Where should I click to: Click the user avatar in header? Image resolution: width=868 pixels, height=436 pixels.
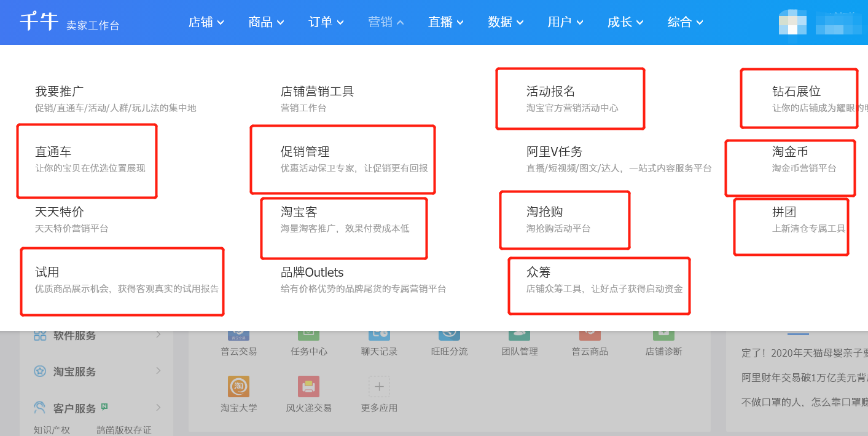click(792, 22)
